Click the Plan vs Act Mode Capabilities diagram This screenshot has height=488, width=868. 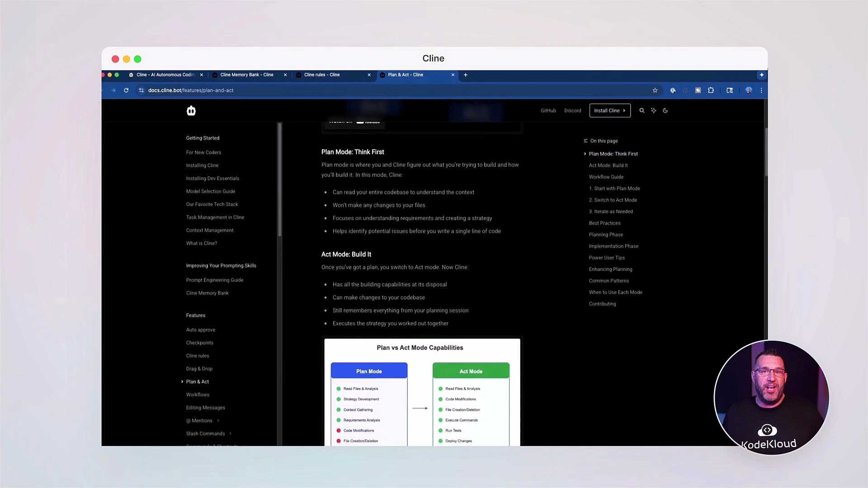(422, 392)
